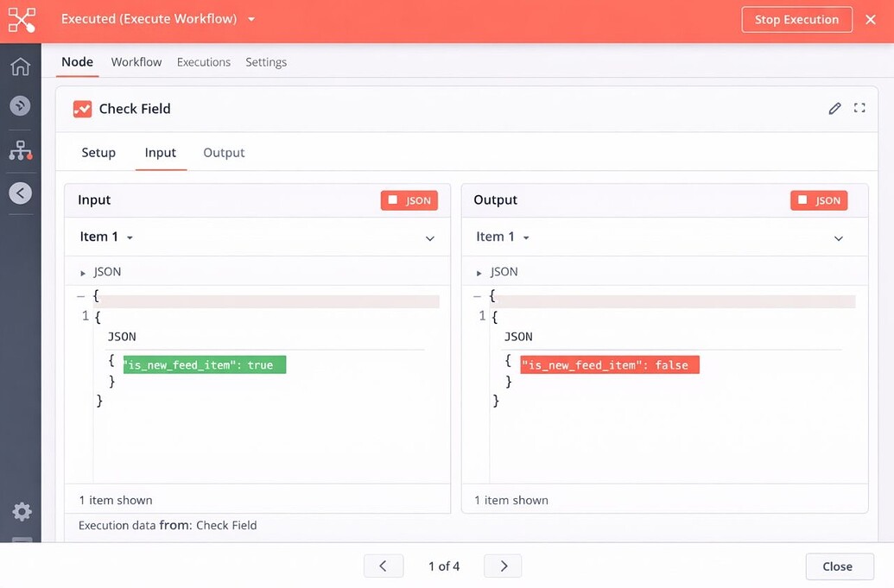Open the Executed (Execute Workflow) dropdown
Screen dimensions: 894x588
[250, 19]
